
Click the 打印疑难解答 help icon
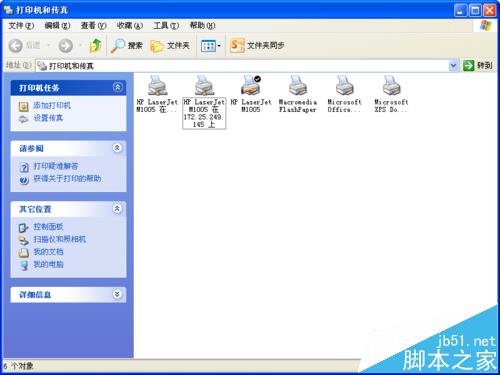(x=24, y=167)
